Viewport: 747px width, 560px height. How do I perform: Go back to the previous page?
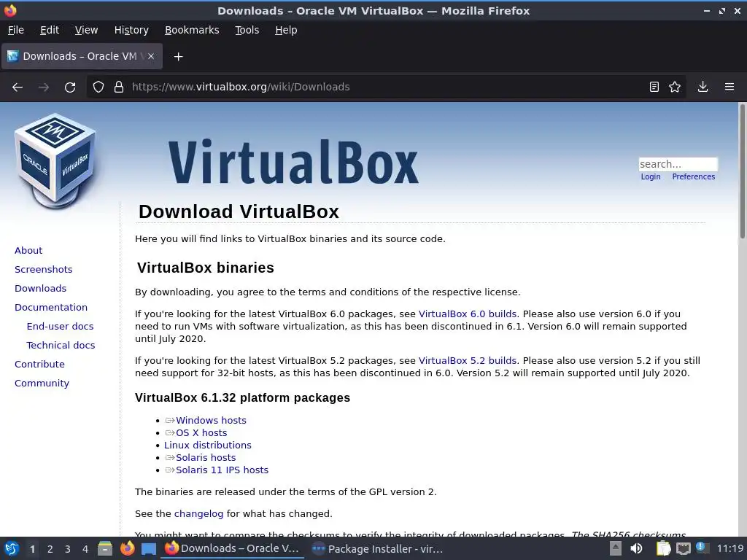pos(18,87)
